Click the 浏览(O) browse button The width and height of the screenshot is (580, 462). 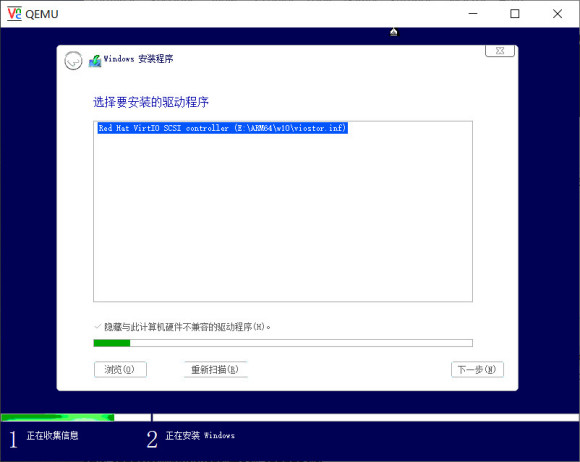pyautogui.click(x=120, y=369)
